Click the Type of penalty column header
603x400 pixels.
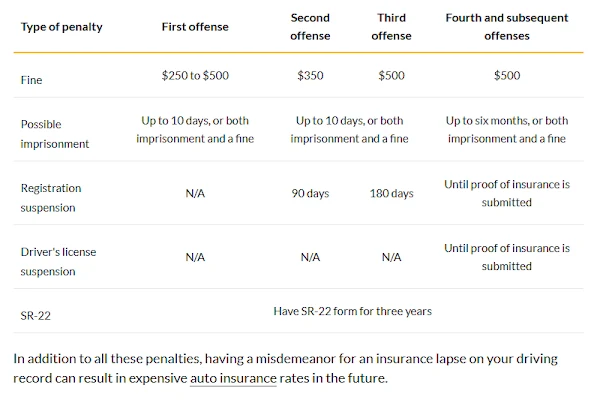(62, 27)
